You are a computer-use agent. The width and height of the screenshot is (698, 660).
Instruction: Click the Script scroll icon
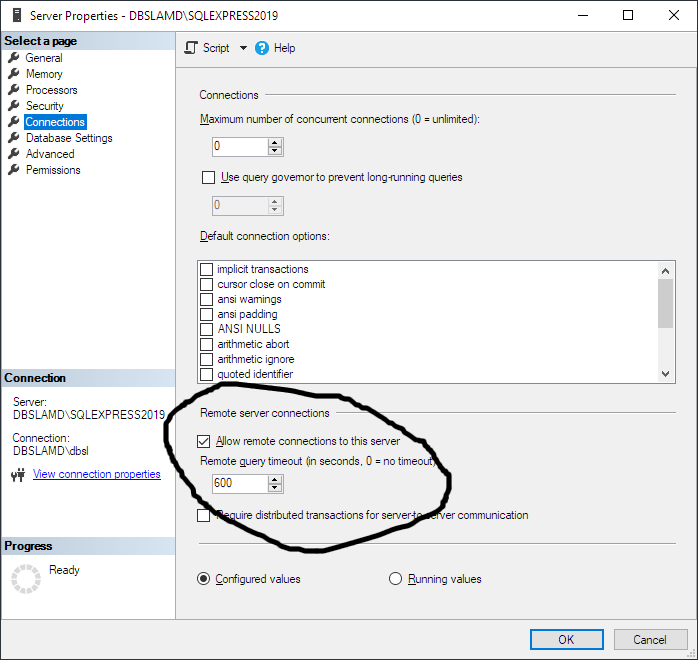point(191,48)
